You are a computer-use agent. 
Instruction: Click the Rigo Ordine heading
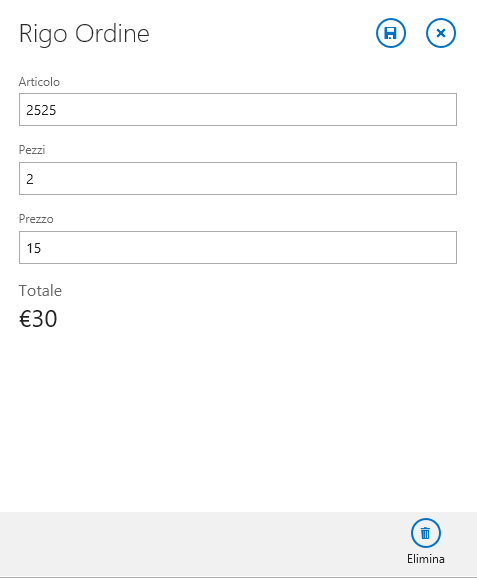(84, 34)
